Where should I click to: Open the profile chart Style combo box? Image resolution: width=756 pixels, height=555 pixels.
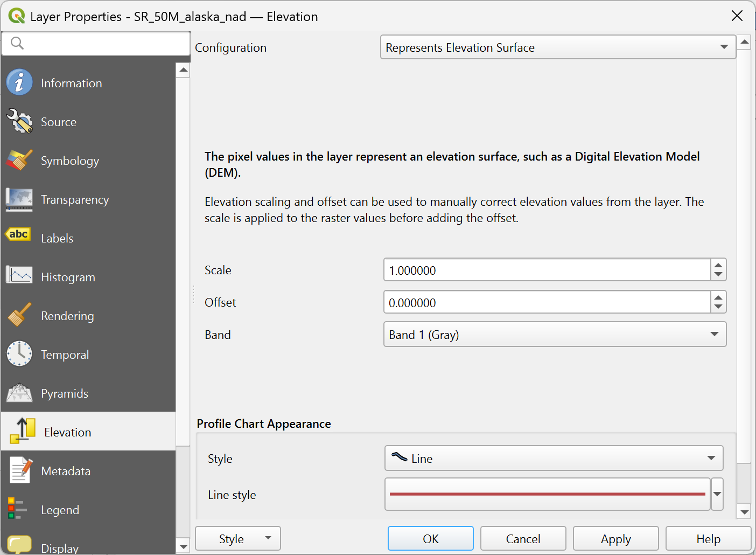click(554, 459)
